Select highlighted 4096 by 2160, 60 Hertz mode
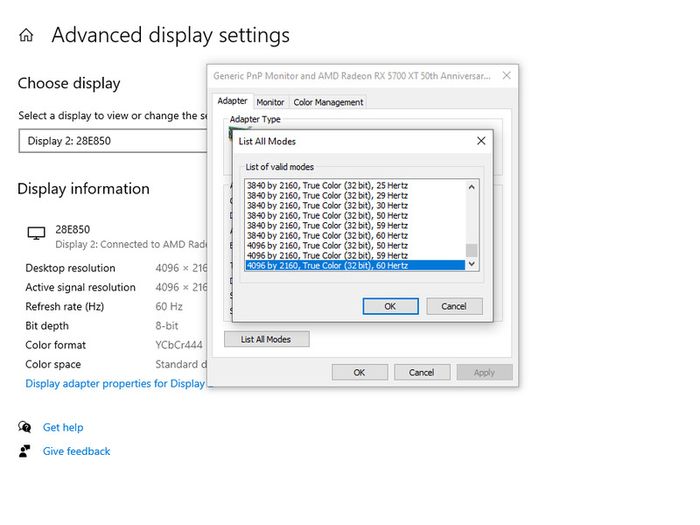This screenshot has height=525, width=700. (355, 266)
